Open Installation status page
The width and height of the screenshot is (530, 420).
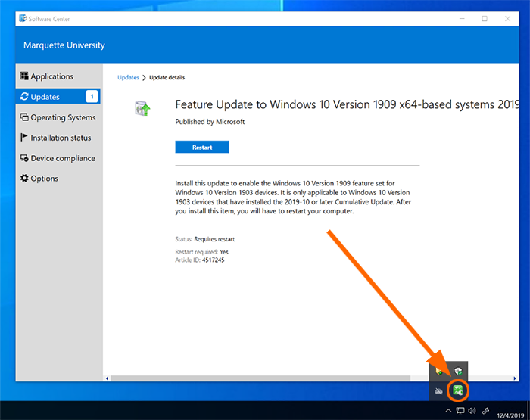[60, 138]
